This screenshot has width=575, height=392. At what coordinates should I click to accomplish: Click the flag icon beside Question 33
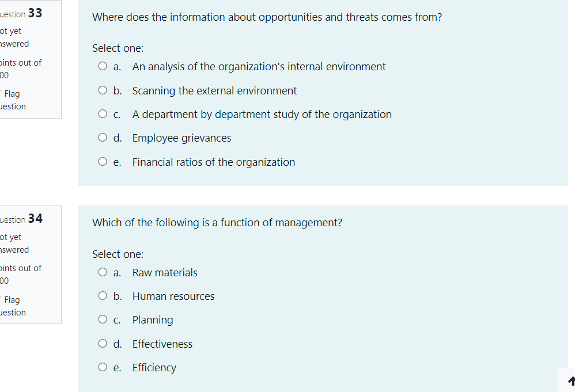[2, 93]
